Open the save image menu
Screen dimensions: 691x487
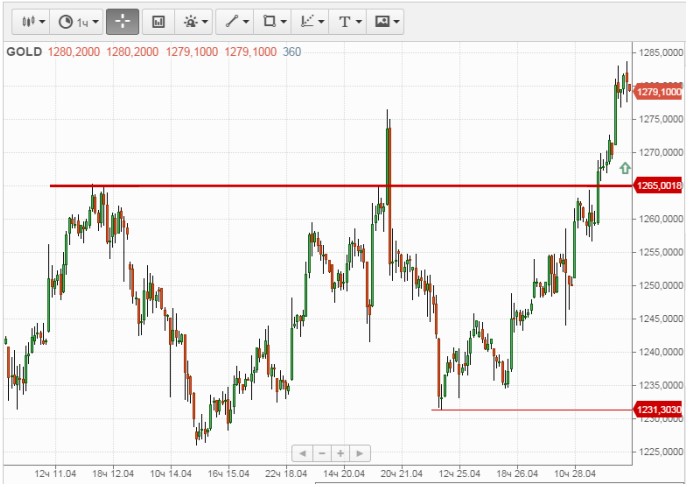point(385,22)
